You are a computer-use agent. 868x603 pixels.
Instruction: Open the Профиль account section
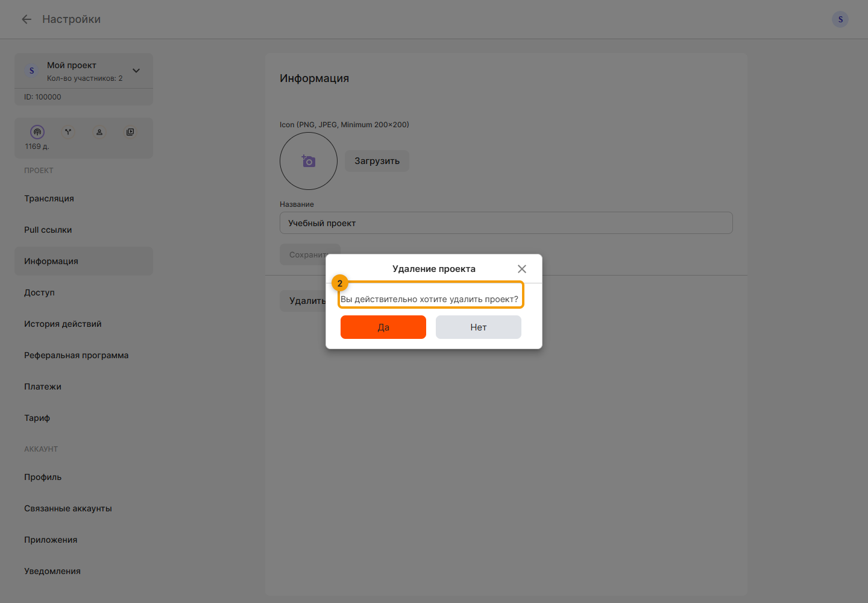84,477
